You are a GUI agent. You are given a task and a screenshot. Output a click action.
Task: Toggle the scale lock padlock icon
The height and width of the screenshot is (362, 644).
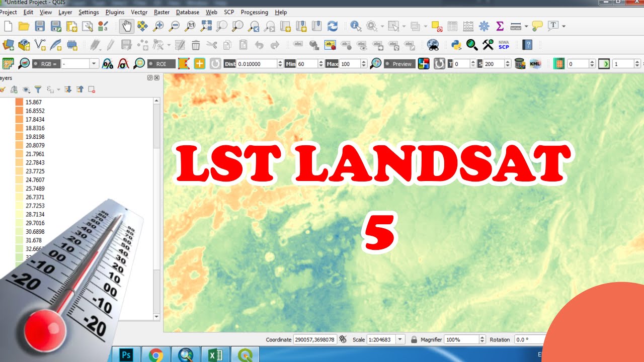(x=414, y=339)
